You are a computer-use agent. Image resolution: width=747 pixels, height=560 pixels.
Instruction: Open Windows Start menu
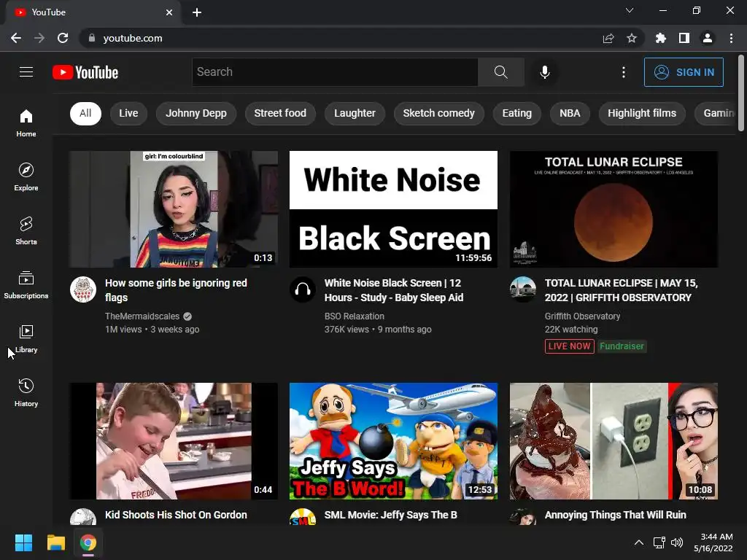coord(23,542)
